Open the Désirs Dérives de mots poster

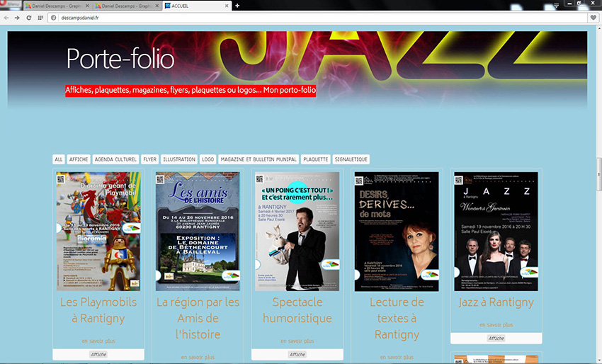coord(397,231)
